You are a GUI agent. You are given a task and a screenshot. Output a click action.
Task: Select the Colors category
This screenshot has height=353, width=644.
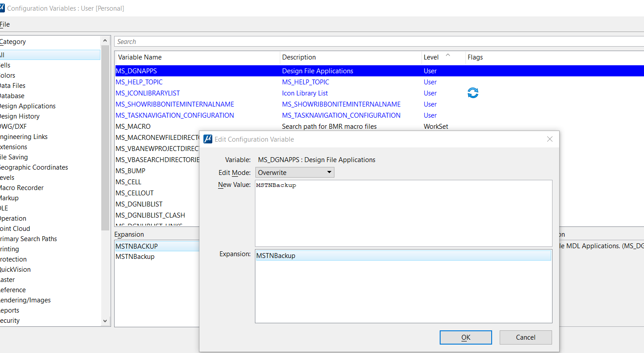click(7, 75)
